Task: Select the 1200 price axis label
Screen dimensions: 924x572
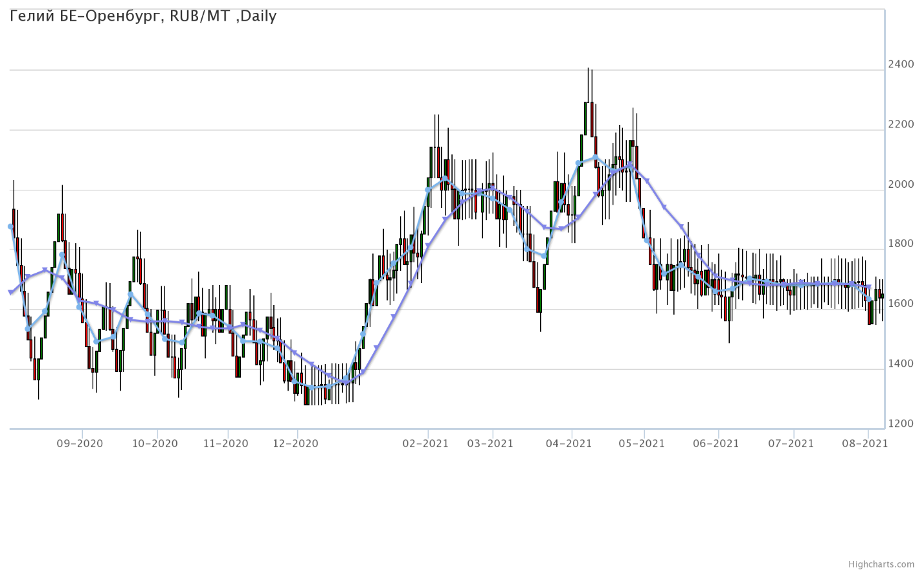Action: pos(901,424)
